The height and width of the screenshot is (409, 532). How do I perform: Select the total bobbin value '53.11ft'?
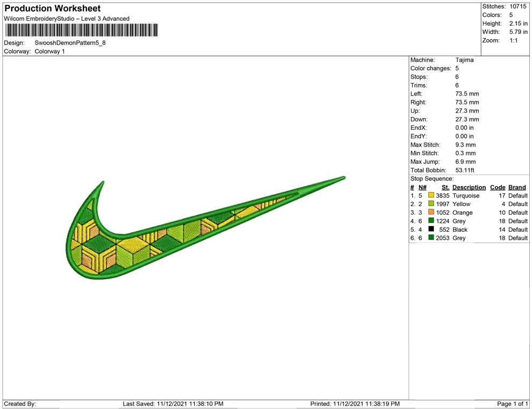(x=464, y=170)
